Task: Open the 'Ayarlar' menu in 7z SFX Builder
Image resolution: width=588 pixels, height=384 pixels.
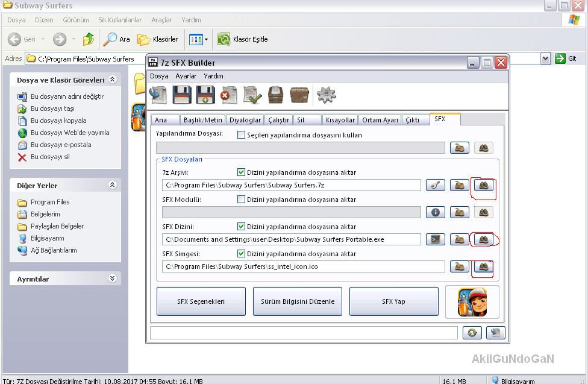Action: [186, 76]
